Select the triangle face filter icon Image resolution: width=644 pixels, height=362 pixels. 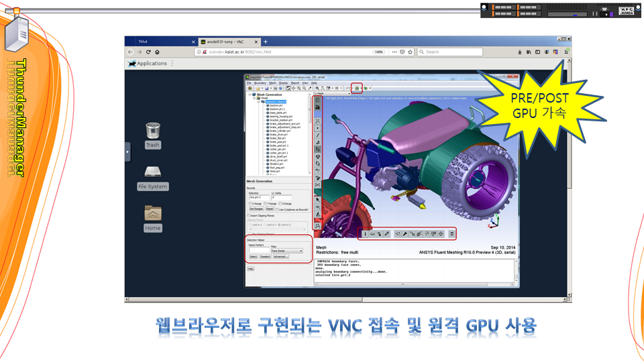tap(317, 142)
